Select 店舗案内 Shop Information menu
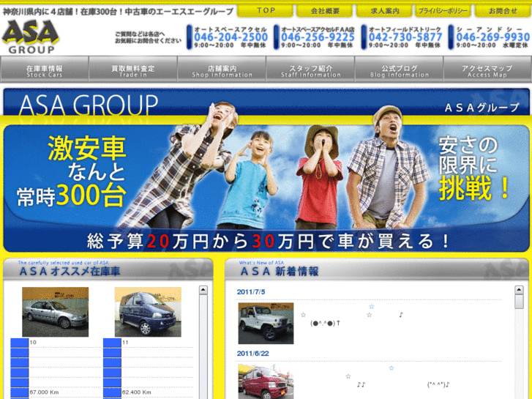Viewport: 532px width, 399px height. (x=222, y=70)
